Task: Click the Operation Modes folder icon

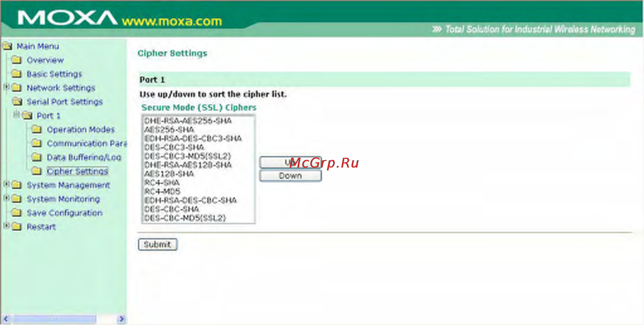Action: [37, 129]
